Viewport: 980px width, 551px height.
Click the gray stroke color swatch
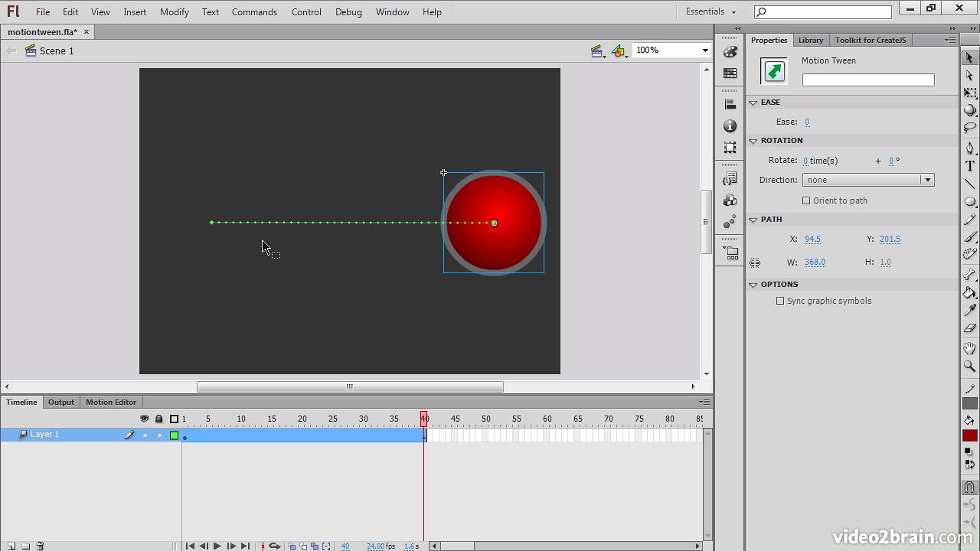pos(969,403)
